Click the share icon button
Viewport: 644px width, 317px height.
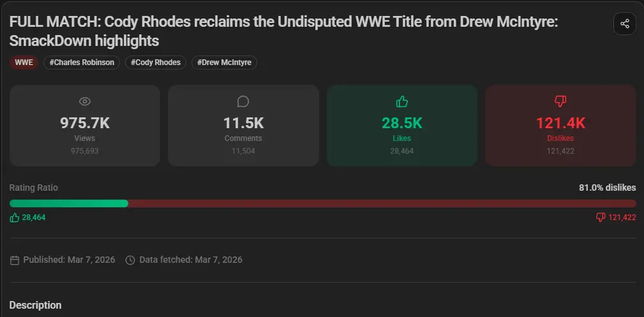pos(624,24)
